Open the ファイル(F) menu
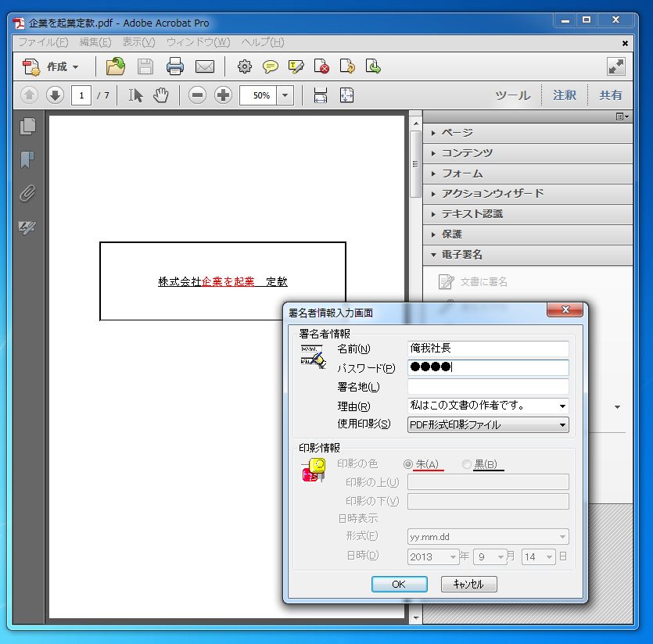Image resolution: width=653 pixels, height=644 pixels. [43, 42]
